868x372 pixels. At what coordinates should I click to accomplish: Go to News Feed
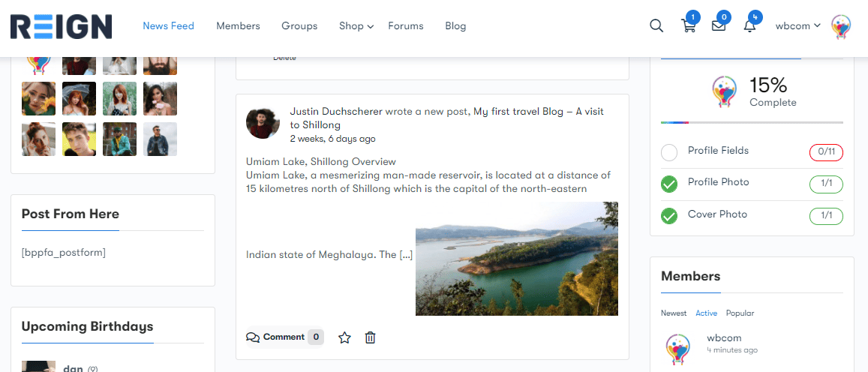168,26
